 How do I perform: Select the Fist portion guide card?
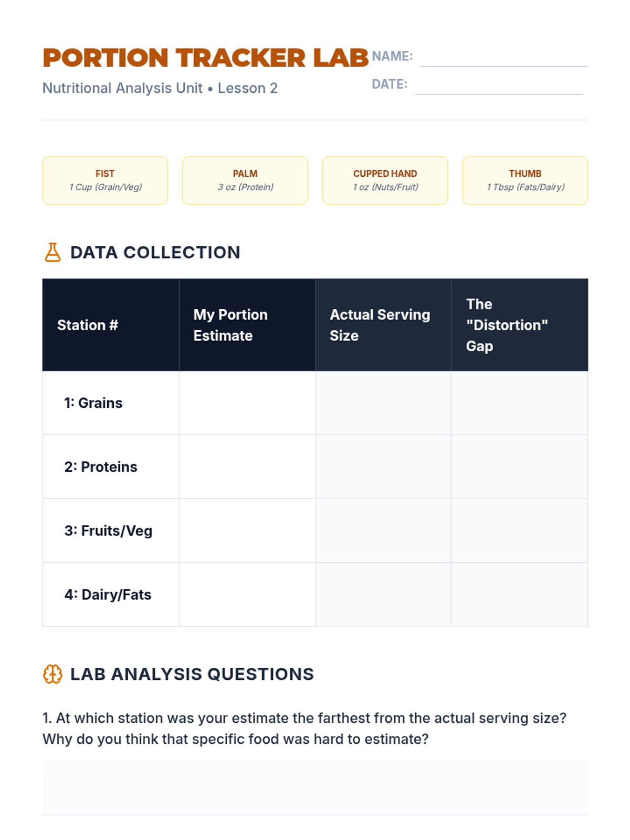coord(105,180)
